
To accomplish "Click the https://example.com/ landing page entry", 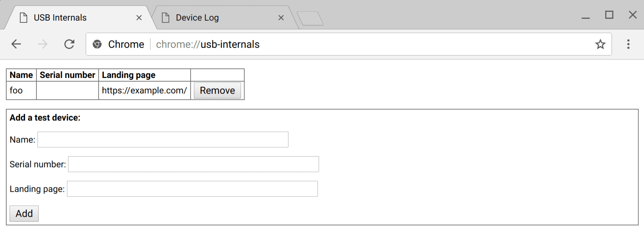I will pyautogui.click(x=144, y=90).
